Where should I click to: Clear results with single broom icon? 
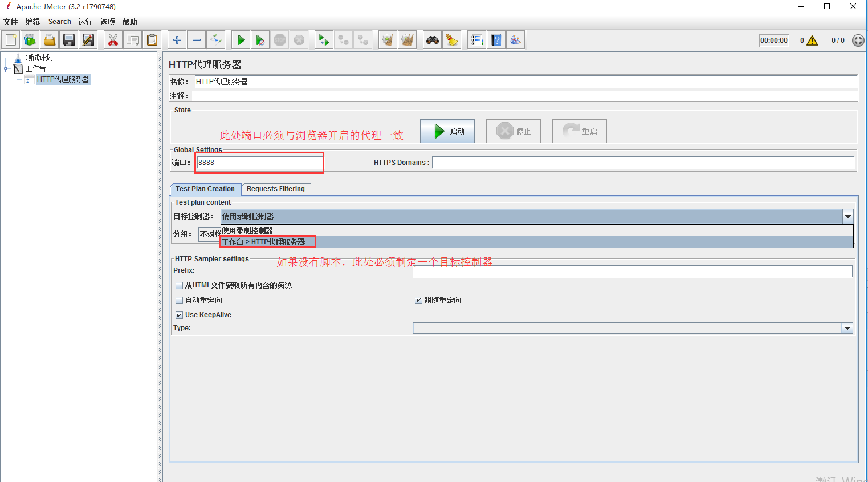pos(388,40)
